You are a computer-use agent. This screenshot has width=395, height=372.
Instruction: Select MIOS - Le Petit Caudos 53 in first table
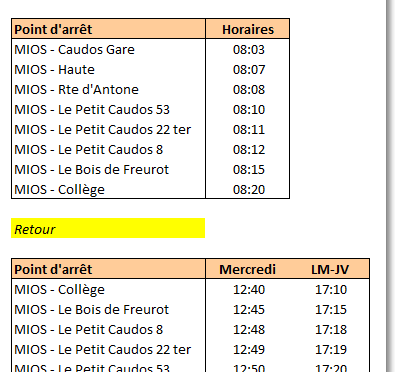click(x=108, y=109)
